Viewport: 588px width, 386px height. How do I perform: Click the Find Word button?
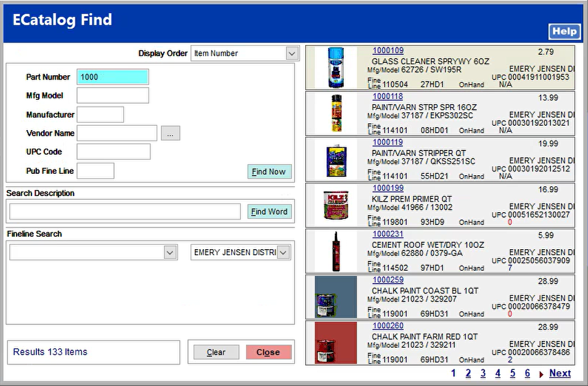[269, 211]
